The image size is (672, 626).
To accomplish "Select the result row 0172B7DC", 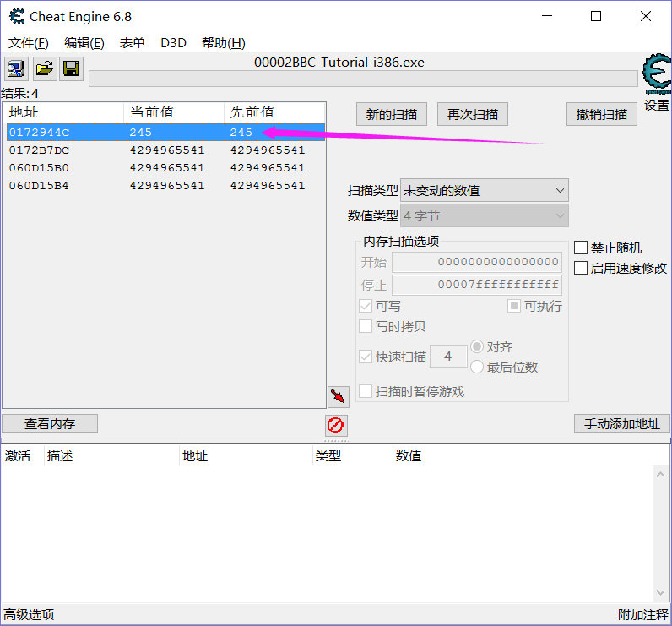I will tap(165, 150).
